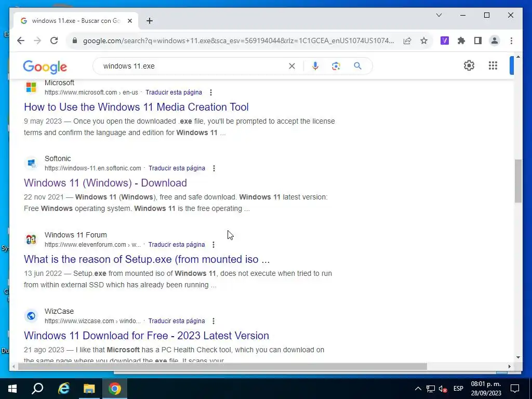The image size is (532, 399).
Task: Close the windows 11.exe tab
Action: coord(129,21)
